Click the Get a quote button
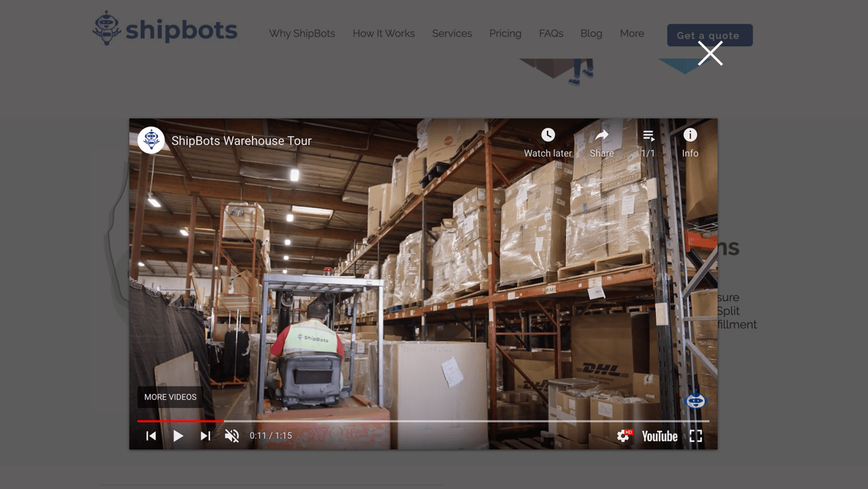The height and width of the screenshot is (489, 868). pyautogui.click(x=710, y=35)
